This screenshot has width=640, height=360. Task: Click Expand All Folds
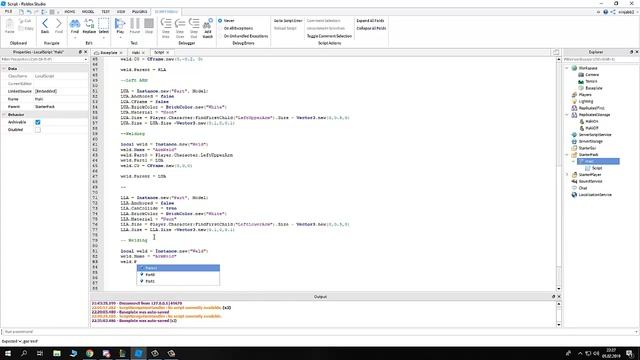point(370,20)
